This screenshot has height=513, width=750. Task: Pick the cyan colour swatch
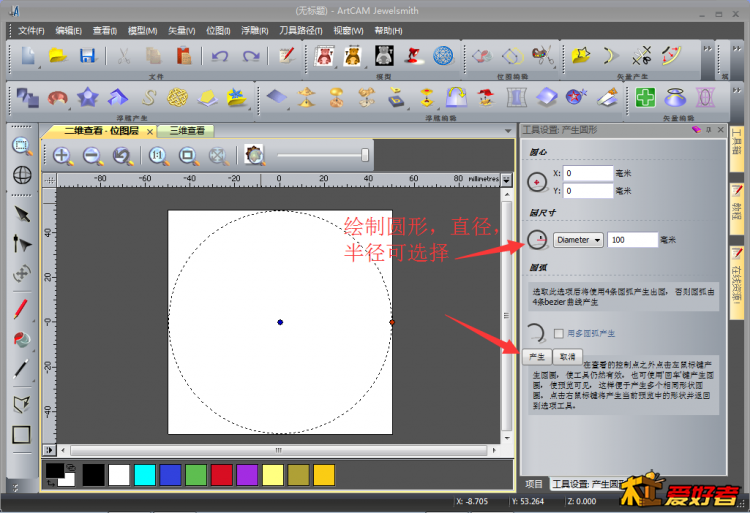pos(145,475)
